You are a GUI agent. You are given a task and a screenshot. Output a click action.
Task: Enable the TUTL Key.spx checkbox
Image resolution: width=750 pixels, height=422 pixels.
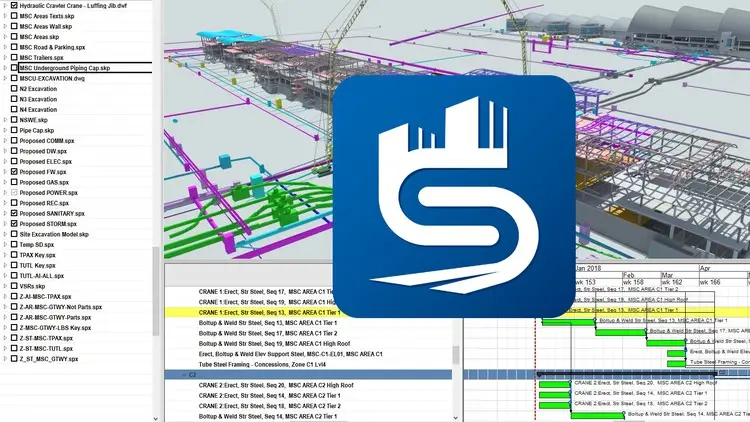[14, 266]
